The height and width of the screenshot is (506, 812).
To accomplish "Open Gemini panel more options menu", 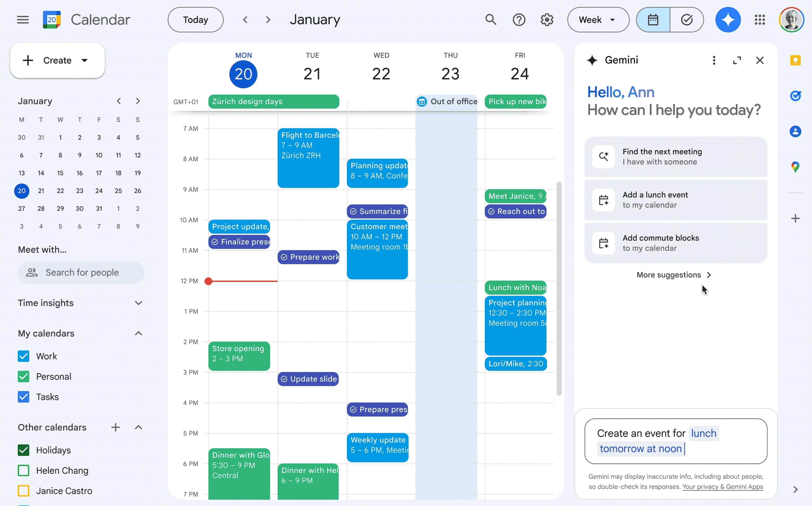I will click(x=714, y=60).
